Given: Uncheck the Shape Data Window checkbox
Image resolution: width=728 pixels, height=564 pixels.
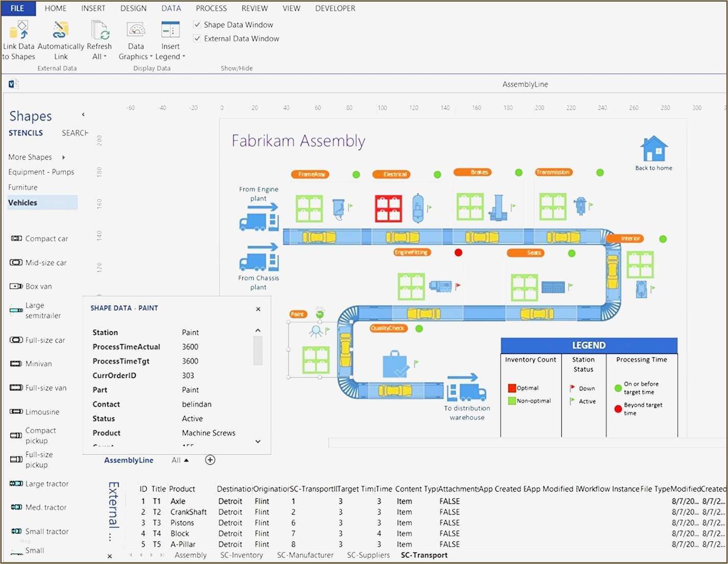Looking at the screenshot, I should tap(197, 25).
